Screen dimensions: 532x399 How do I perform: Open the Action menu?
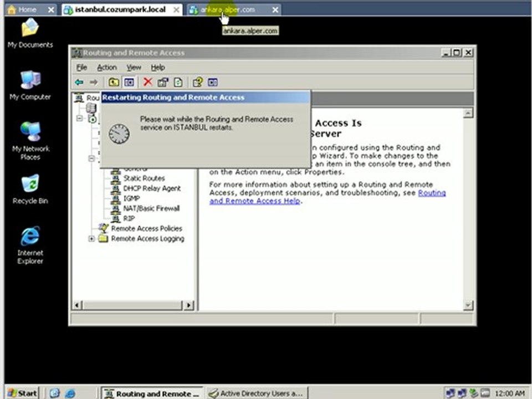(106, 68)
